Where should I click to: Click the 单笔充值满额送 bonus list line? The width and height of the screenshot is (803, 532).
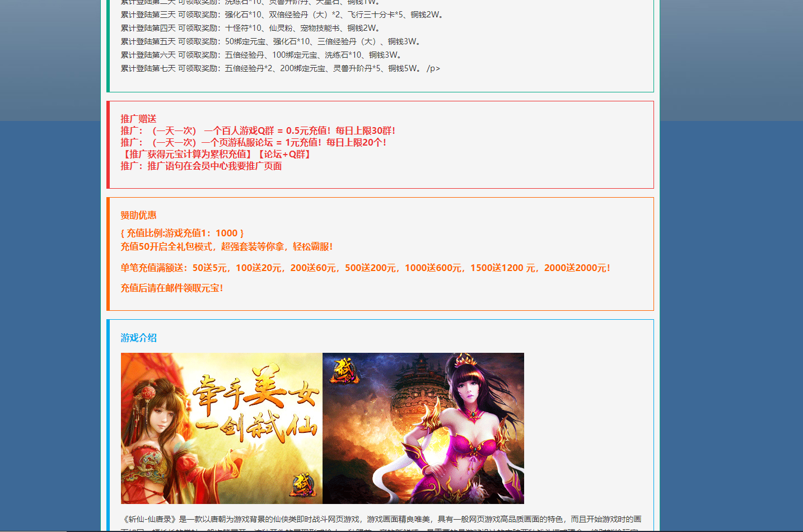pyautogui.click(x=365, y=268)
